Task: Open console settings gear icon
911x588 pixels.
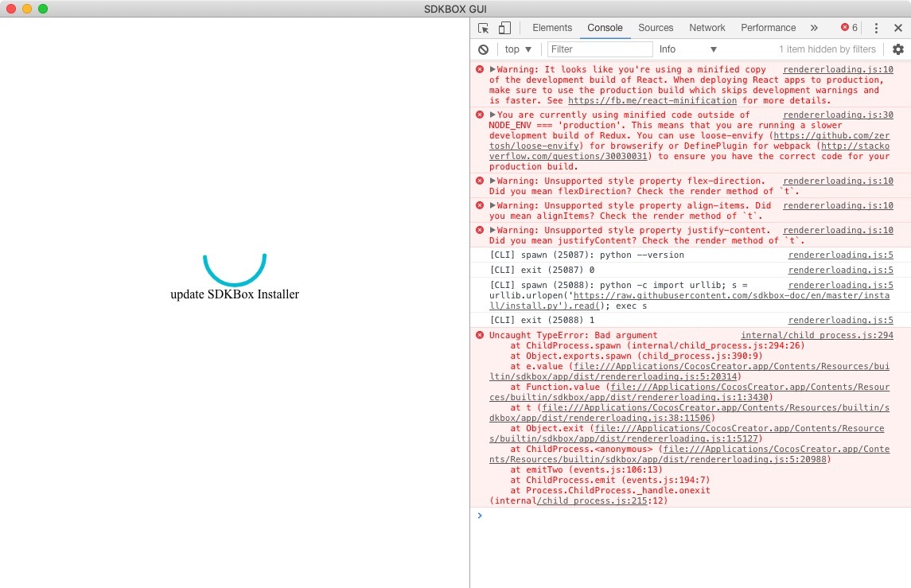Action: tap(898, 49)
